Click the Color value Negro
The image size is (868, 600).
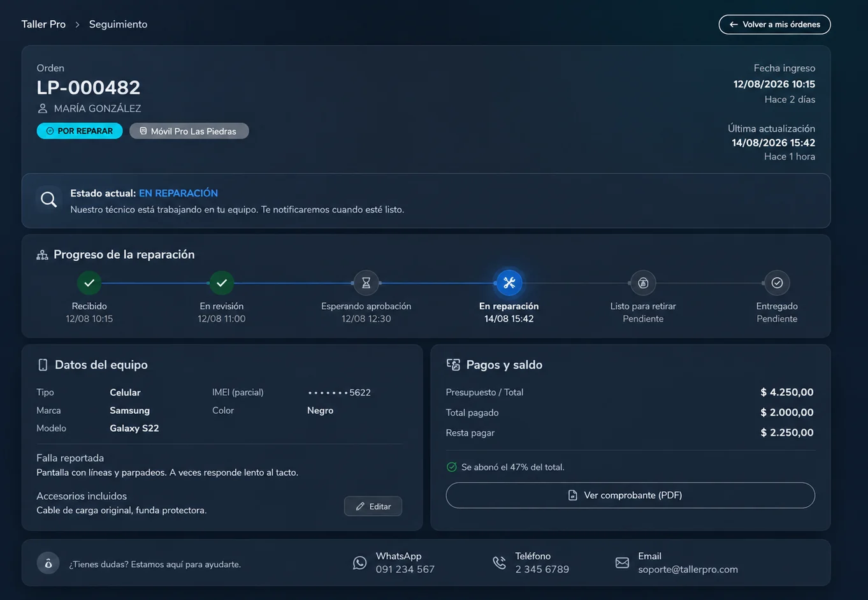point(320,411)
